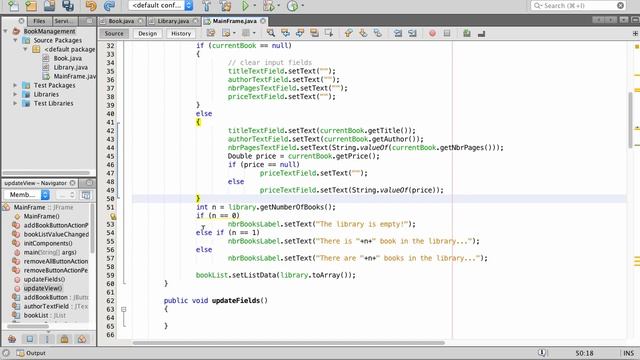The image size is (640, 360).
Task: Open the Library.java editor tab
Action: [x=173, y=21]
